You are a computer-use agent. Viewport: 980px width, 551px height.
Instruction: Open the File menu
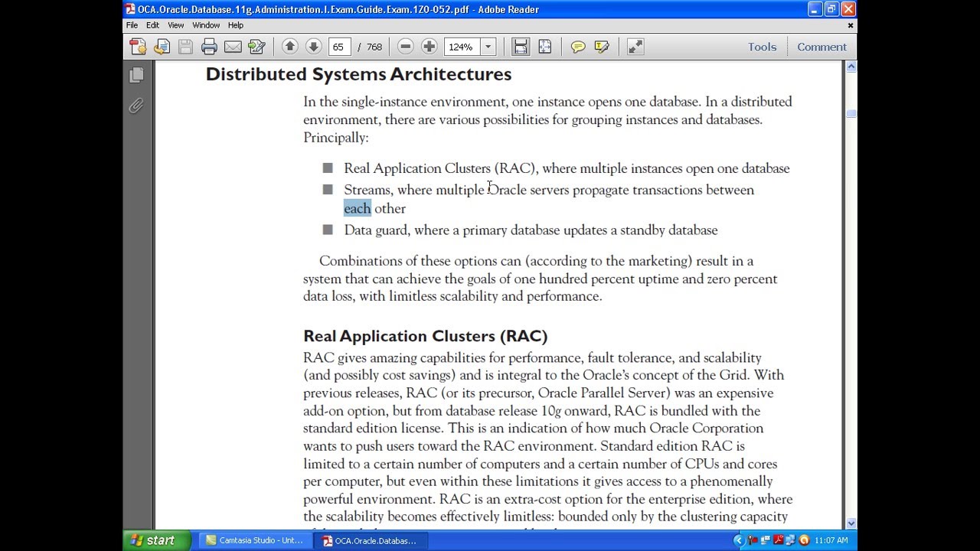click(132, 25)
